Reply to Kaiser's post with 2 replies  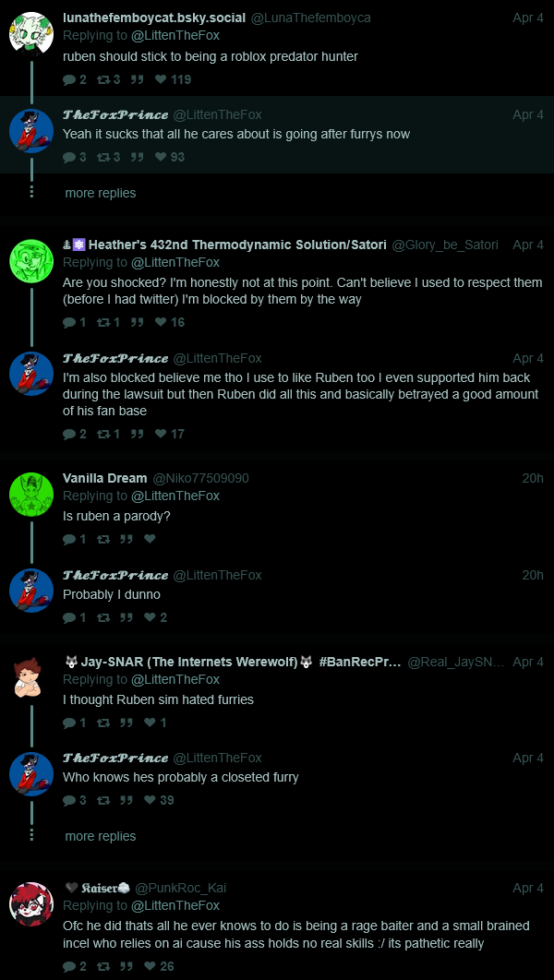(x=69, y=966)
